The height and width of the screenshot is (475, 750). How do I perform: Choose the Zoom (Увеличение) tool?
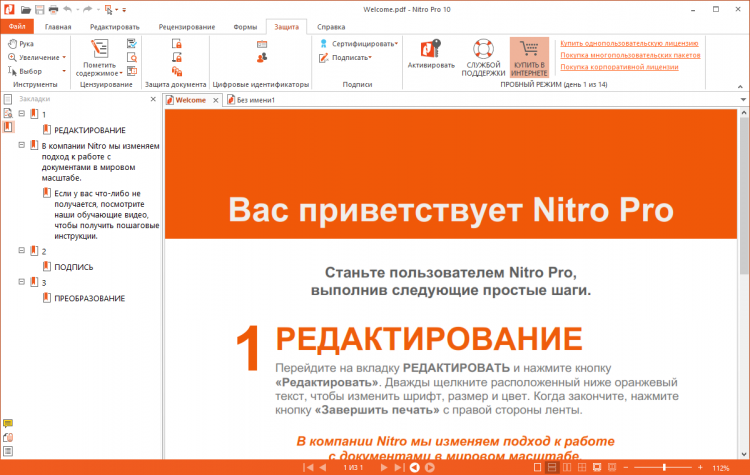(33, 57)
